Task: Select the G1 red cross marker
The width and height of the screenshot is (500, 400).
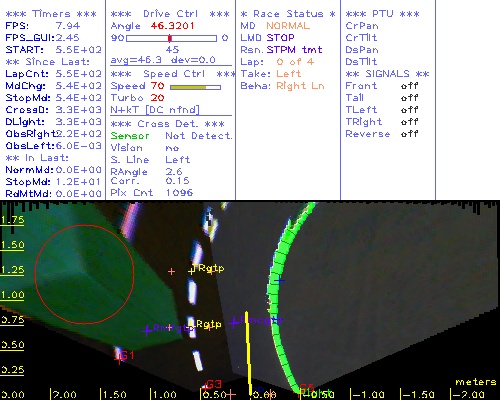Action: (119, 359)
